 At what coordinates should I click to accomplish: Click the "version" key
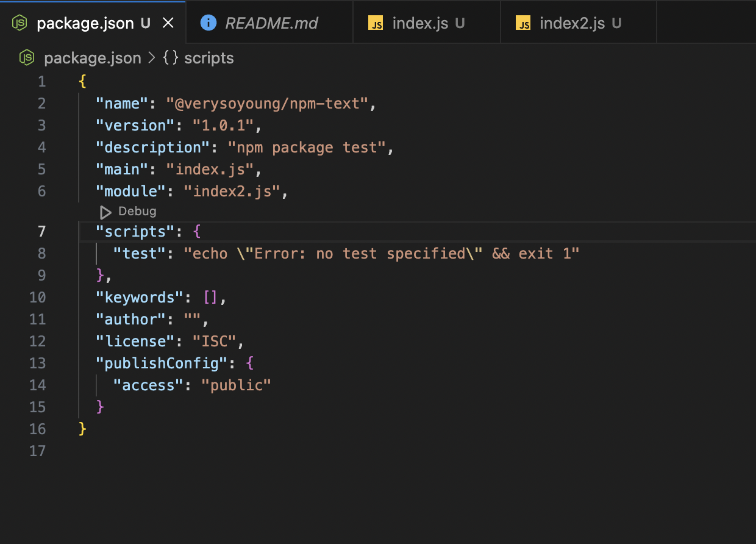(x=135, y=126)
